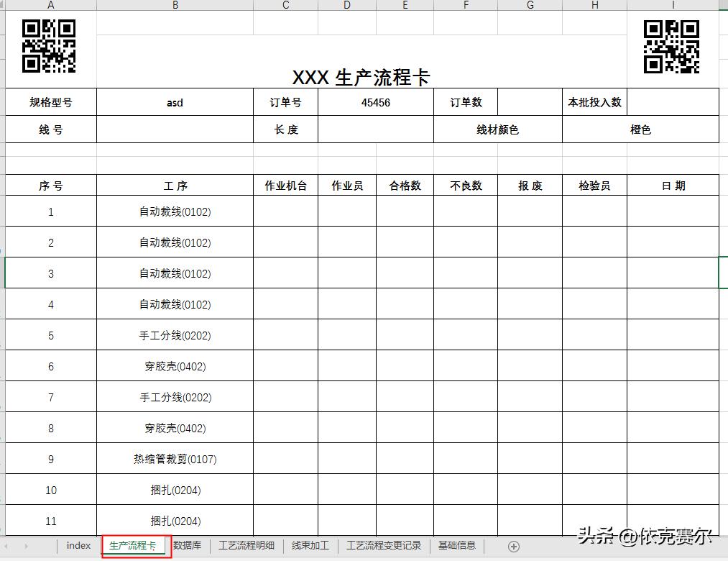Switch to the 工艺流程明细 sheet
The image size is (728, 561).
pyautogui.click(x=246, y=545)
